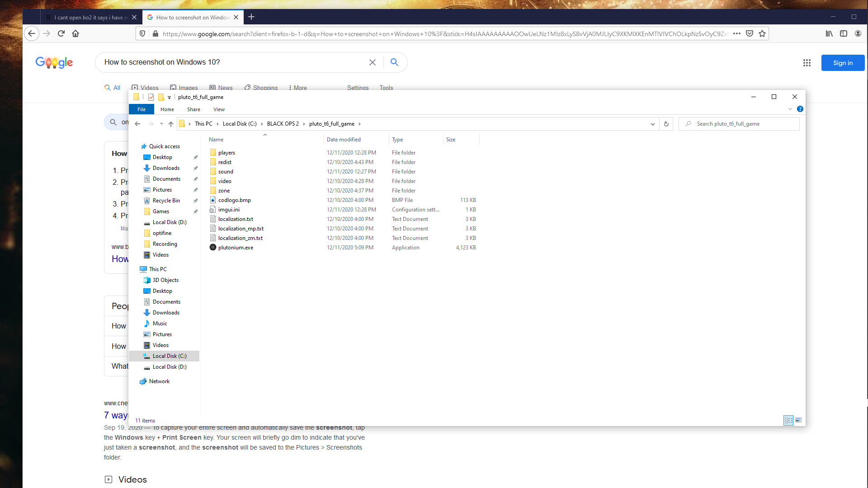Sort files by Type column
This screenshot has width=868, height=488.
(416, 140)
